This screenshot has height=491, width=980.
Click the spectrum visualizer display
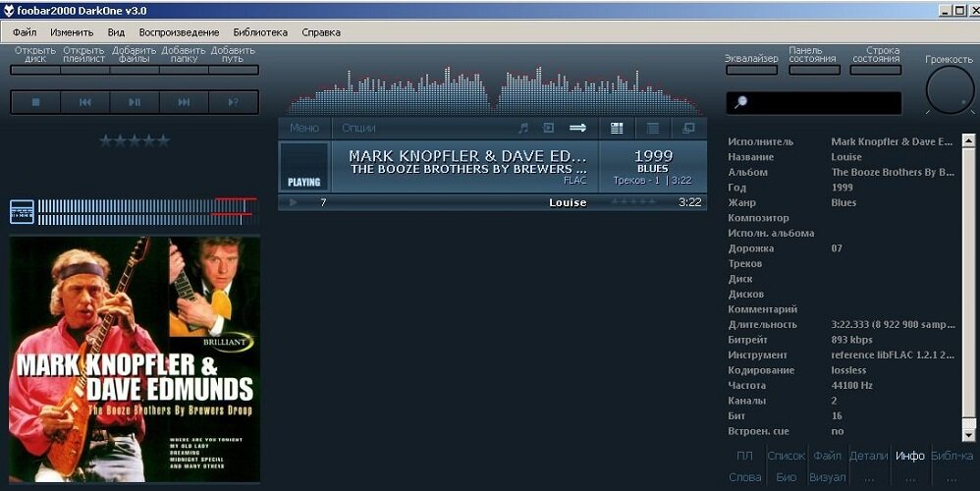point(494,90)
